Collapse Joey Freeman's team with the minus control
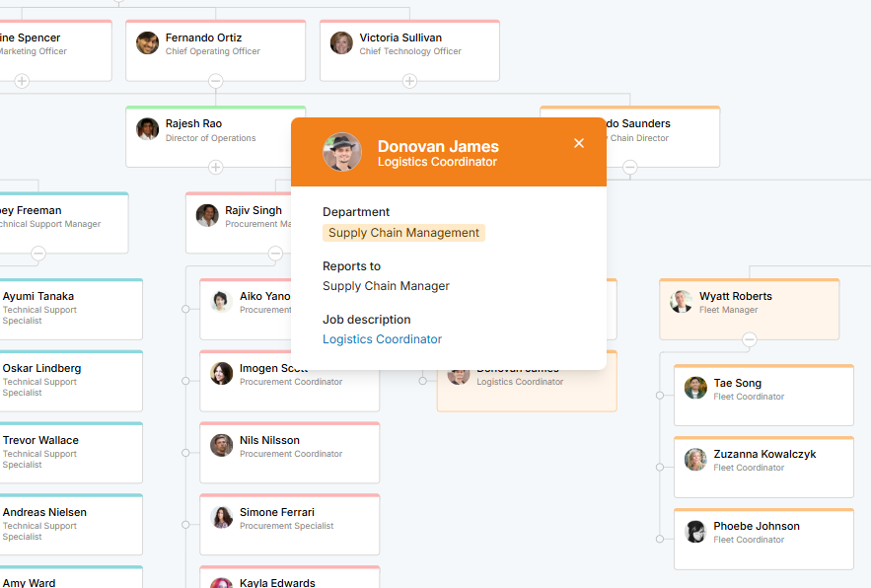Screen dimensions: 871x588 coord(37,255)
